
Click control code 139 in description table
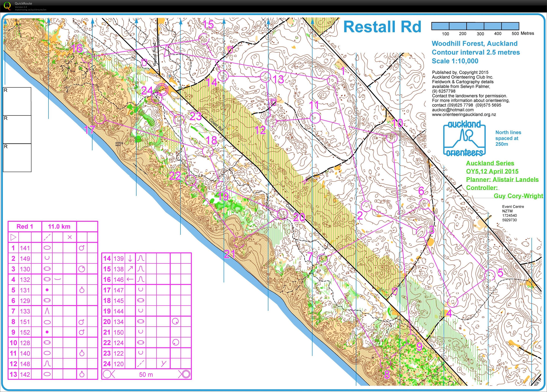click(x=118, y=258)
